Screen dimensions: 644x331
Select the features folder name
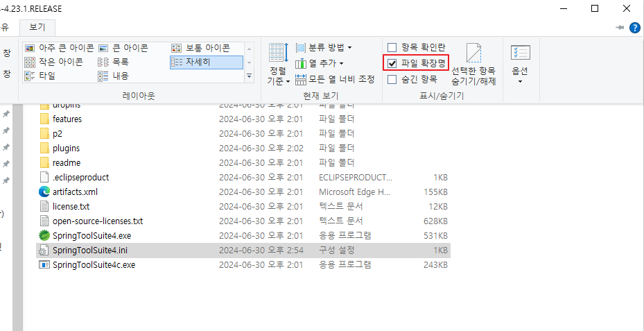[67, 119]
